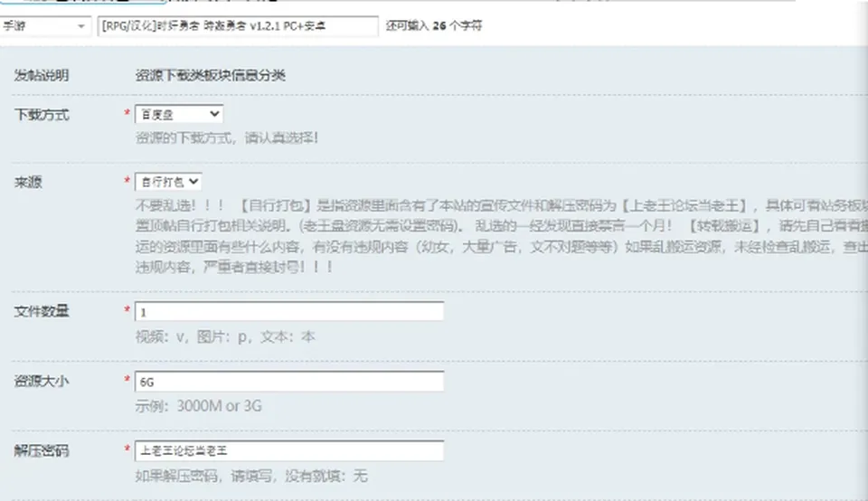Click the 文件数量 field label
Image resolution: width=868 pixels, height=501 pixels.
42,311
